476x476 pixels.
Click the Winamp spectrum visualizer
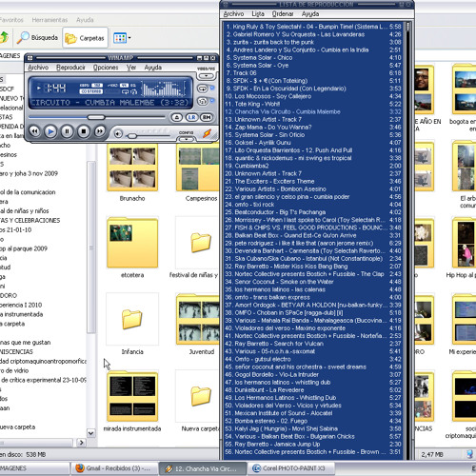coord(164,89)
